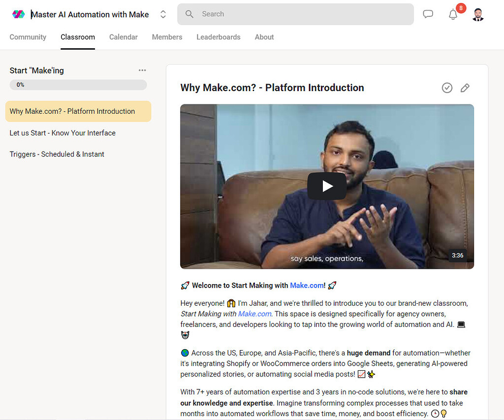Click the bold Make.com link in the welcome line

(x=307, y=286)
